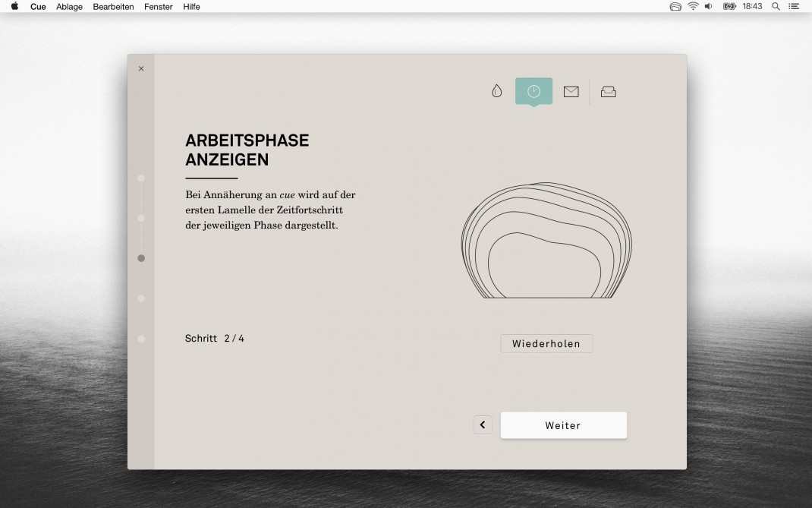Open Spotlight search magnifier in menu bar
The height and width of the screenshot is (508, 812).
coord(776,6)
